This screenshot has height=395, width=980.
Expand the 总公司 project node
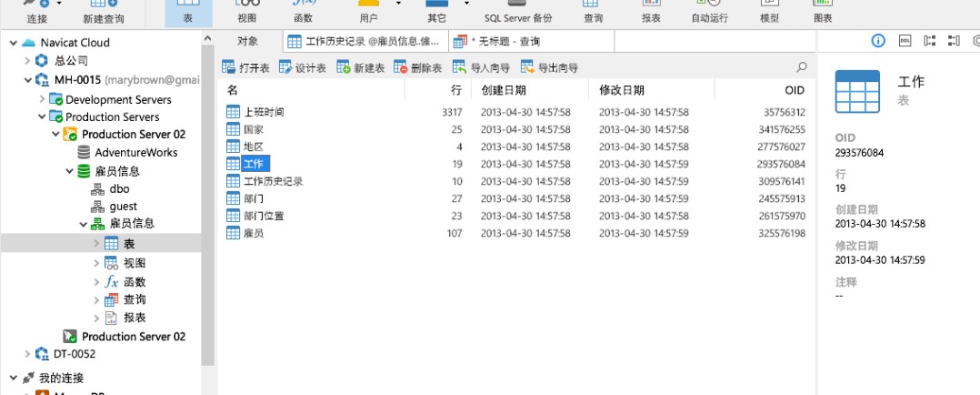click(x=27, y=61)
